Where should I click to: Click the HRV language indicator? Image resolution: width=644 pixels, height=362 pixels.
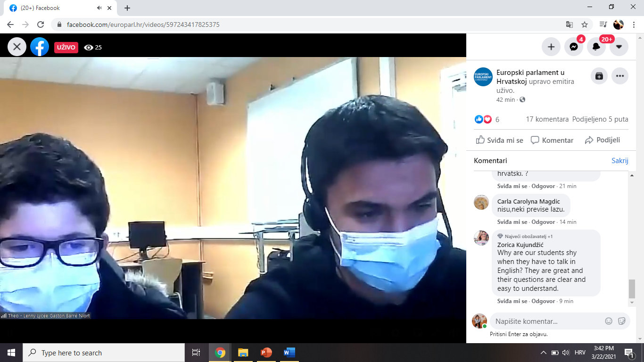click(580, 353)
